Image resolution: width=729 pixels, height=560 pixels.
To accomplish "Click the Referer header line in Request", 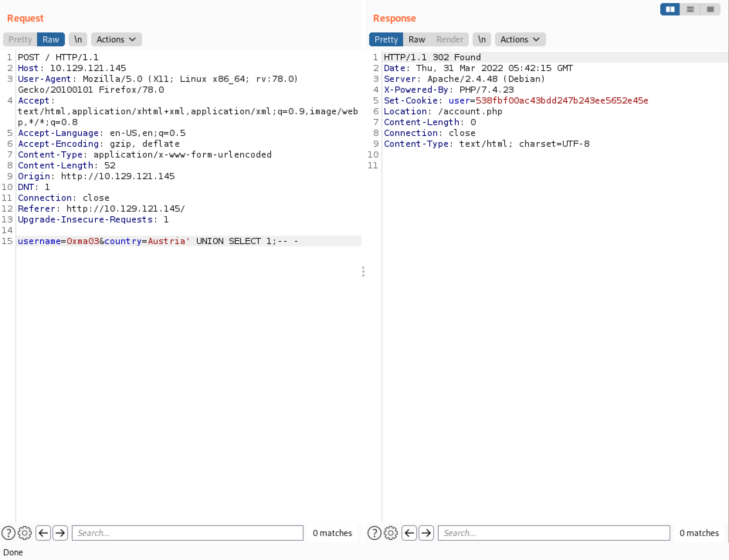I will point(101,209).
